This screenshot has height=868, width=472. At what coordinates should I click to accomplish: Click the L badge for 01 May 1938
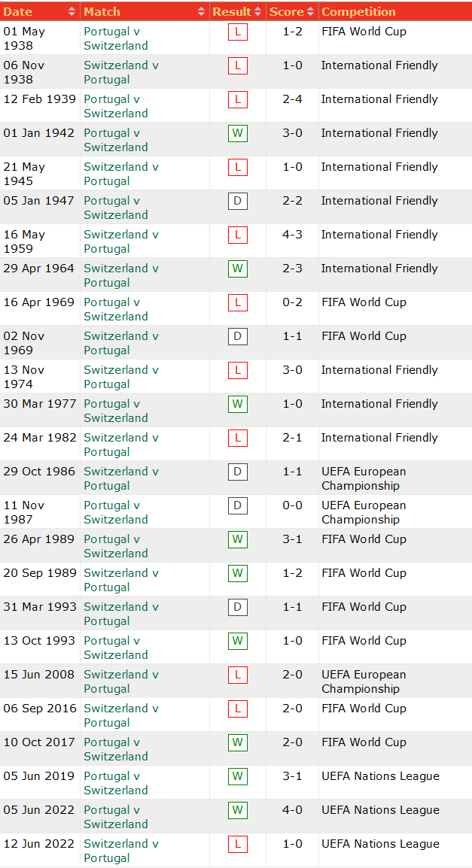[x=238, y=32]
